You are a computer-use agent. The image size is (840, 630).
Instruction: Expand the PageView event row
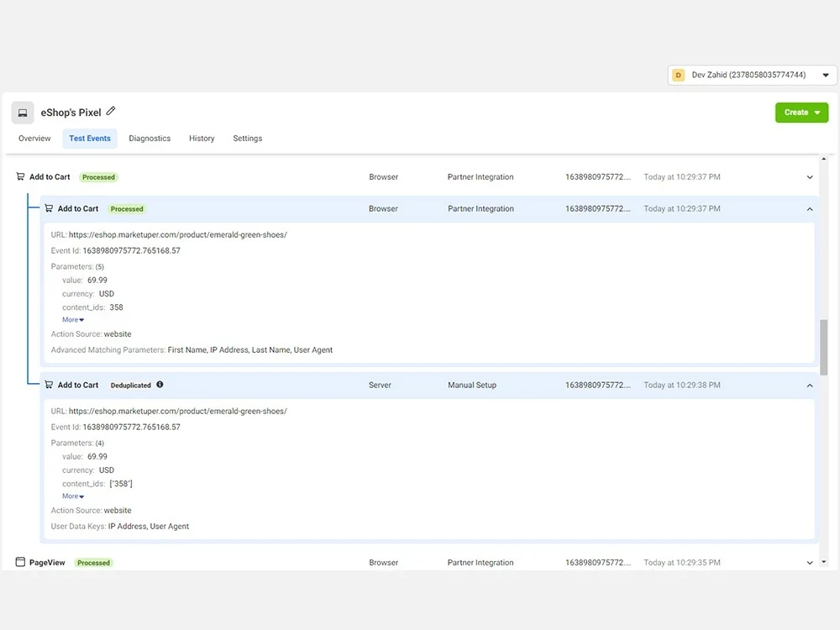point(810,563)
